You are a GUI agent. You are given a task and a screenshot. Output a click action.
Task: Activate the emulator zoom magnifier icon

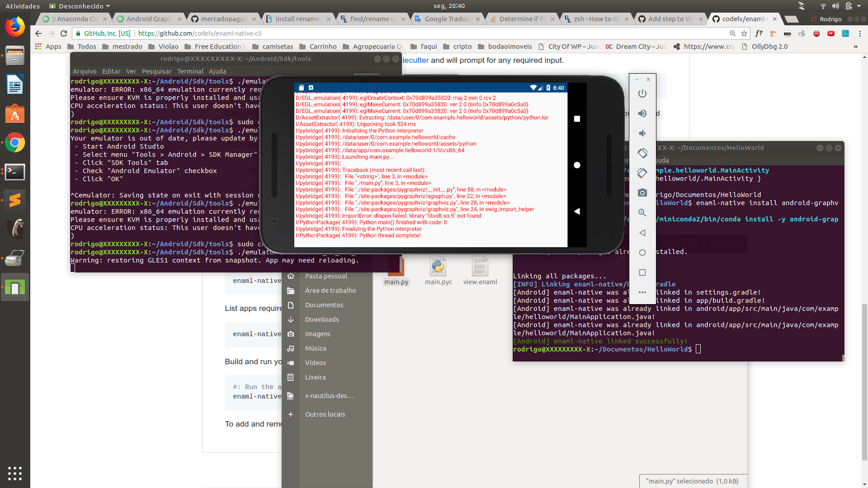(x=642, y=213)
